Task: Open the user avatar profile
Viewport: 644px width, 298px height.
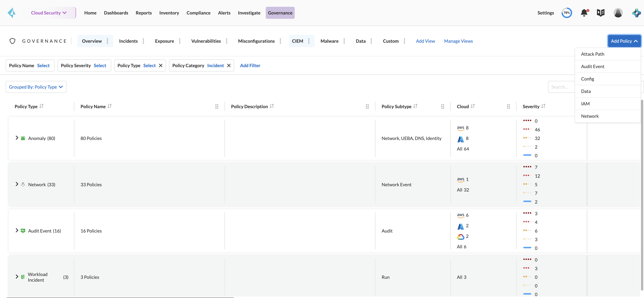Action: point(618,13)
